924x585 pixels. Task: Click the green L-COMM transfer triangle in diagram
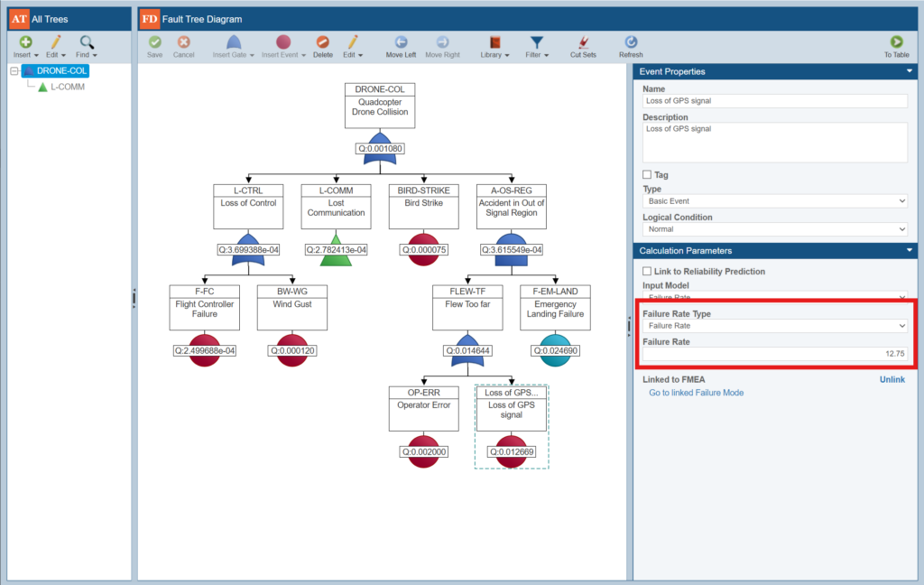tap(336, 250)
